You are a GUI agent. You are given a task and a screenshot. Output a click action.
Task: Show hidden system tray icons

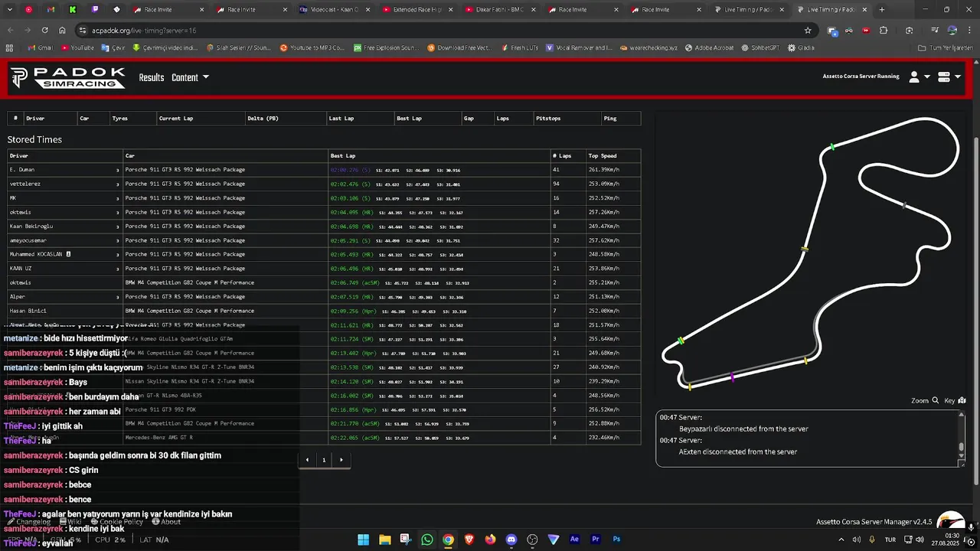pos(841,540)
